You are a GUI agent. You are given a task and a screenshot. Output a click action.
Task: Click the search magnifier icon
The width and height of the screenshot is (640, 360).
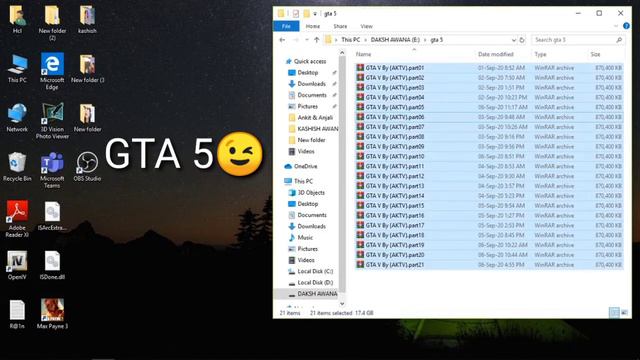tap(619, 40)
